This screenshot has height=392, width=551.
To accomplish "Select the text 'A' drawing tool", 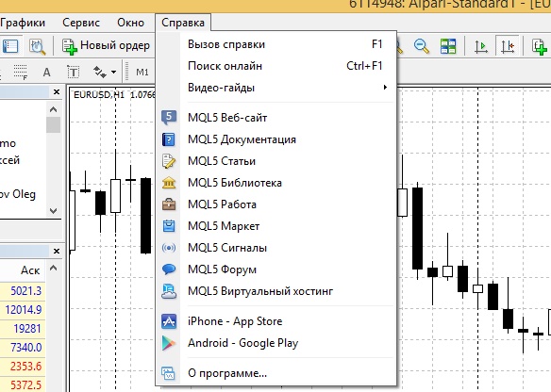I will pyautogui.click(x=46, y=73).
